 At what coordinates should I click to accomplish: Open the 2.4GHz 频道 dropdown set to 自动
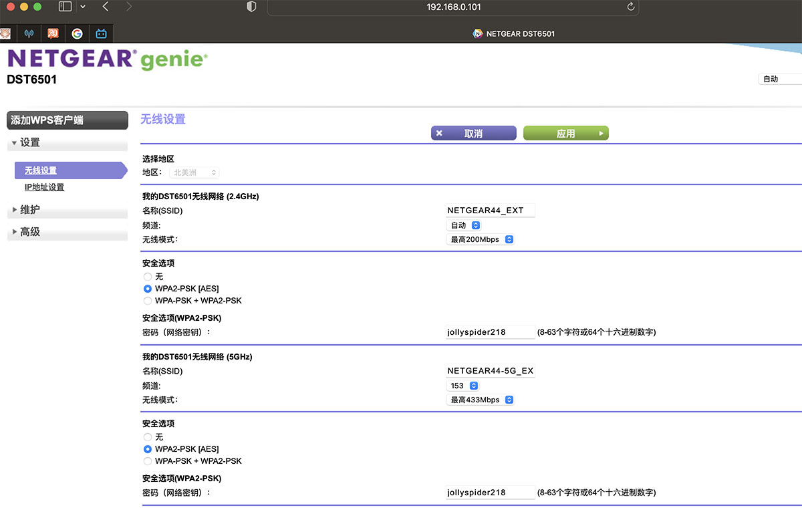pyautogui.click(x=463, y=225)
